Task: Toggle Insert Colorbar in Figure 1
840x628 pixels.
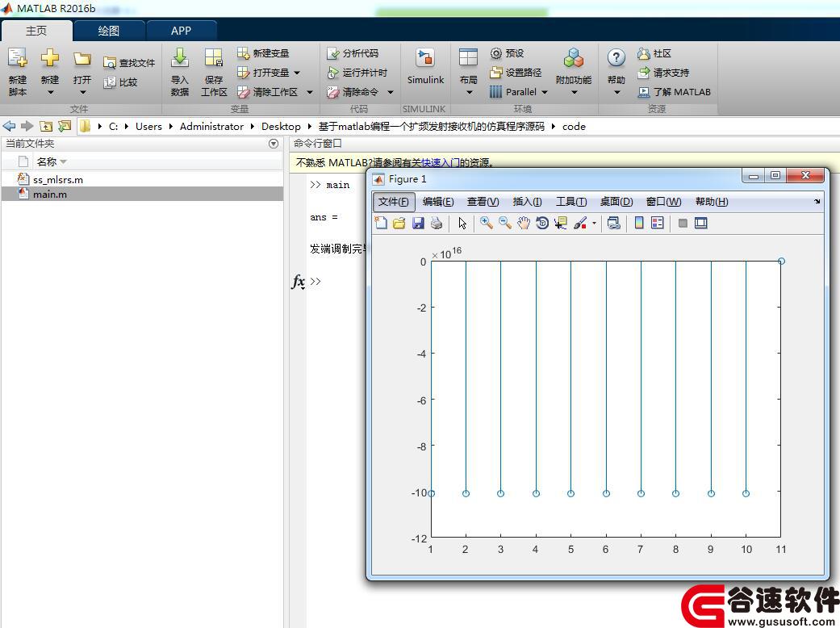Action: (x=638, y=223)
